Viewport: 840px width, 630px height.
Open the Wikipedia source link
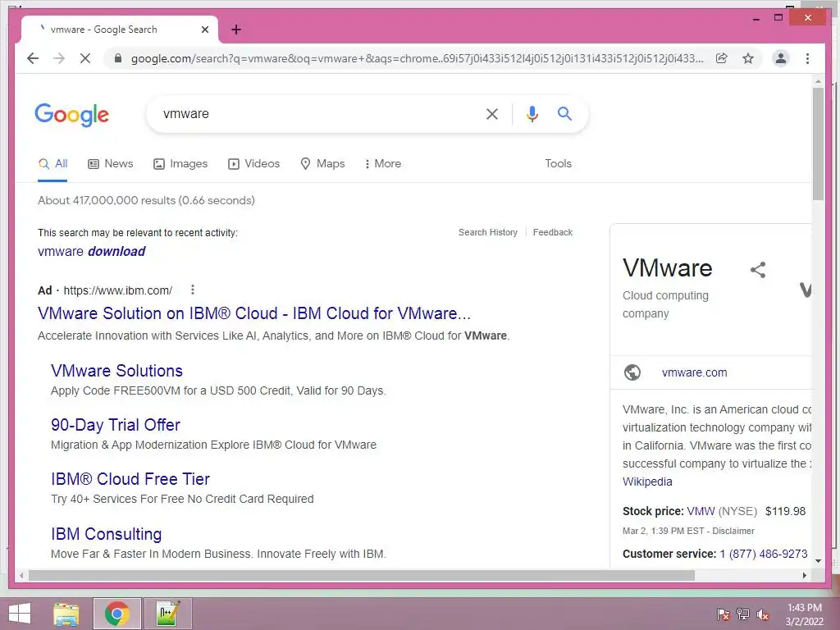[x=647, y=481]
